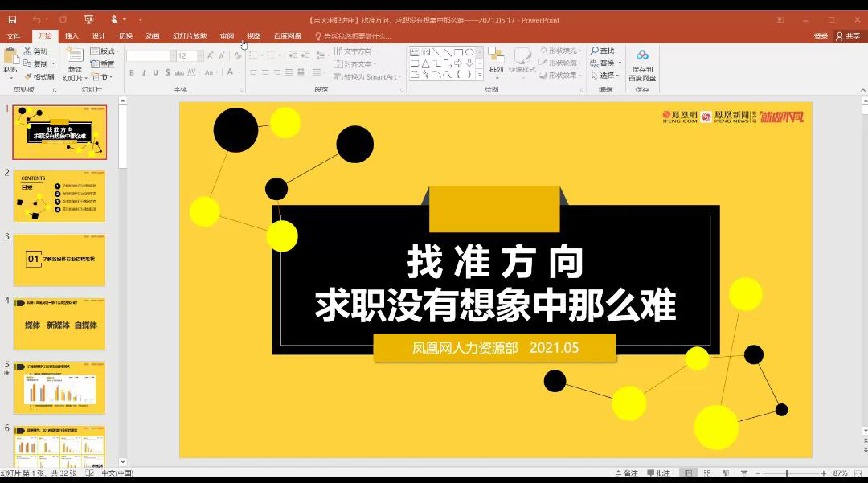Click the Find (查找) magnifier icon
The width and height of the screenshot is (868, 483).
[x=596, y=51]
